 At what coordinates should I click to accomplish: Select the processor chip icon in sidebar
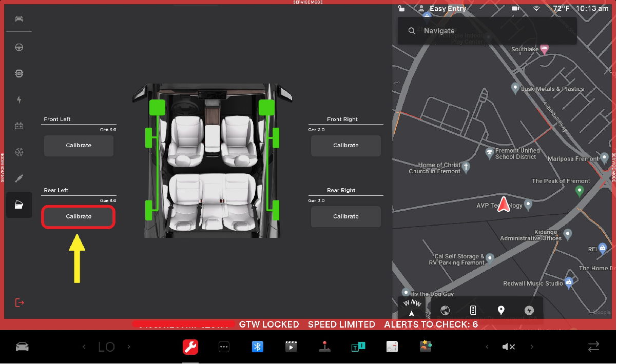(19, 74)
